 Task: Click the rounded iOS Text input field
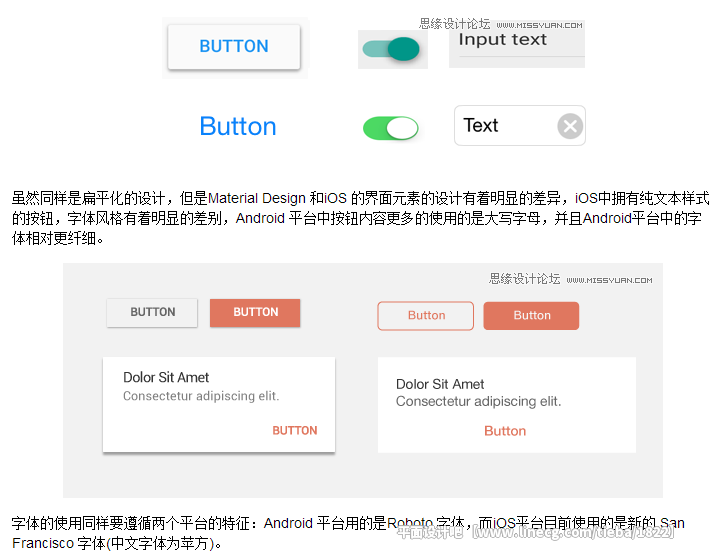point(520,125)
